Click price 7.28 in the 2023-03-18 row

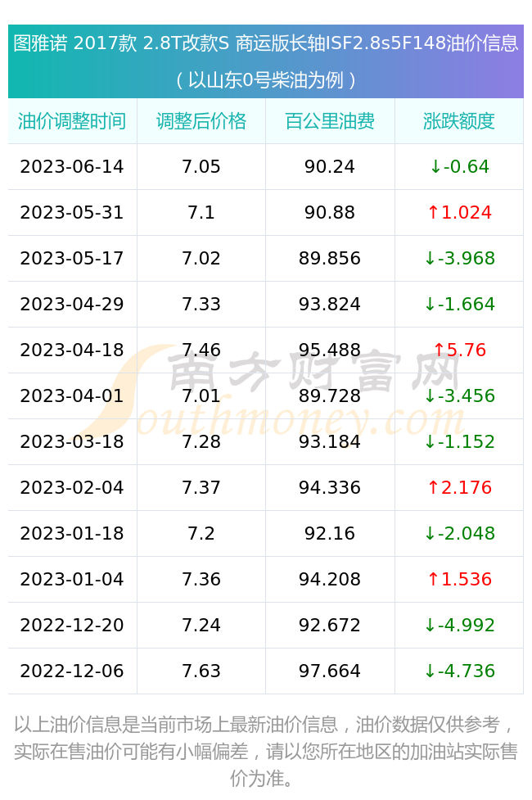[201, 442]
